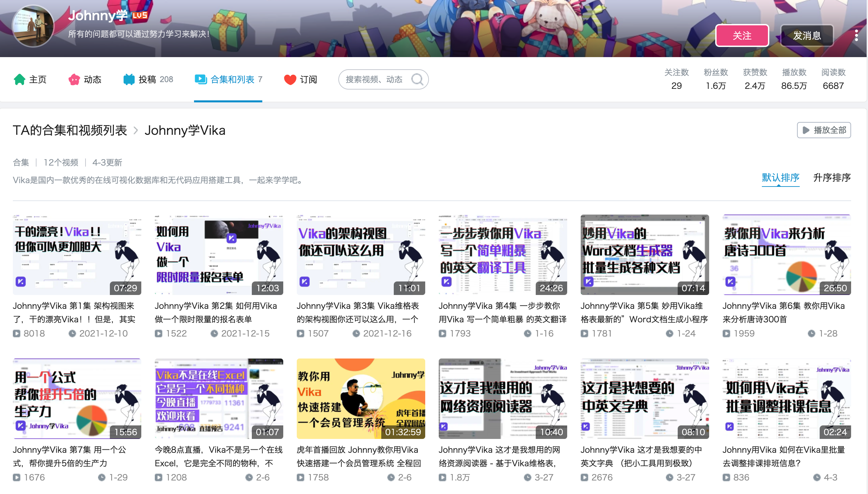Click the breadcrumb chevron arrow
Image resolution: width=868 pixels, height=494 pixels.
(x=136, y=130)
